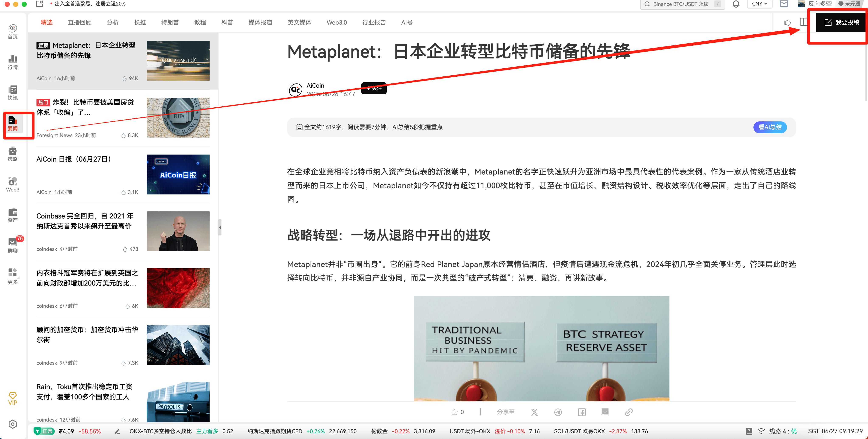Image resolution: width=868 pixels, height=439 pixels.
Task: Open the 快讯 flash news sidebar icon
Action: [13, 93]
